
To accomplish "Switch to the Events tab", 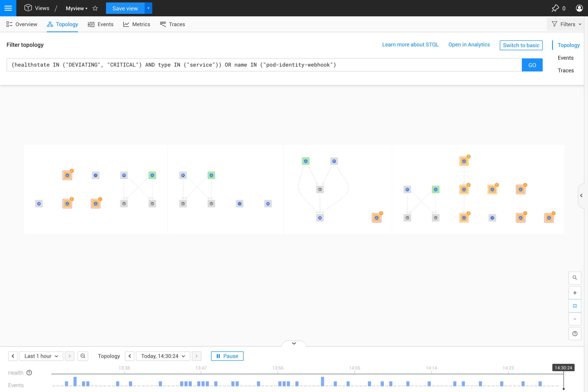I will (100, 24).
